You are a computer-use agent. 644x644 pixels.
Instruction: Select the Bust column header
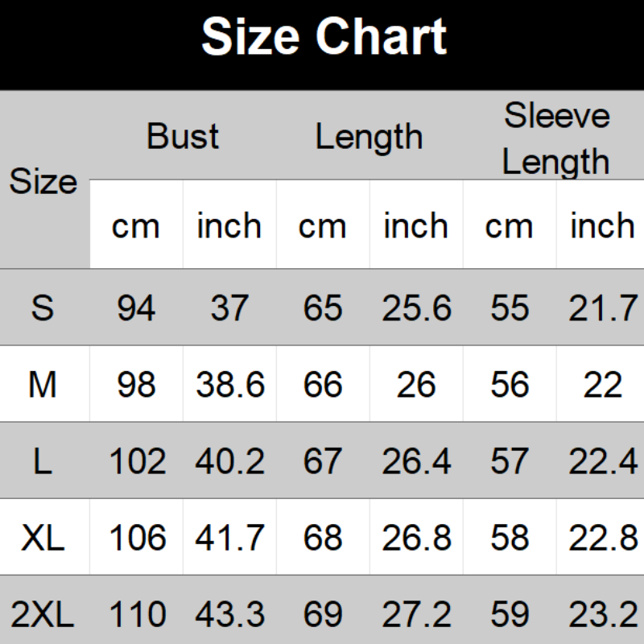183,136
